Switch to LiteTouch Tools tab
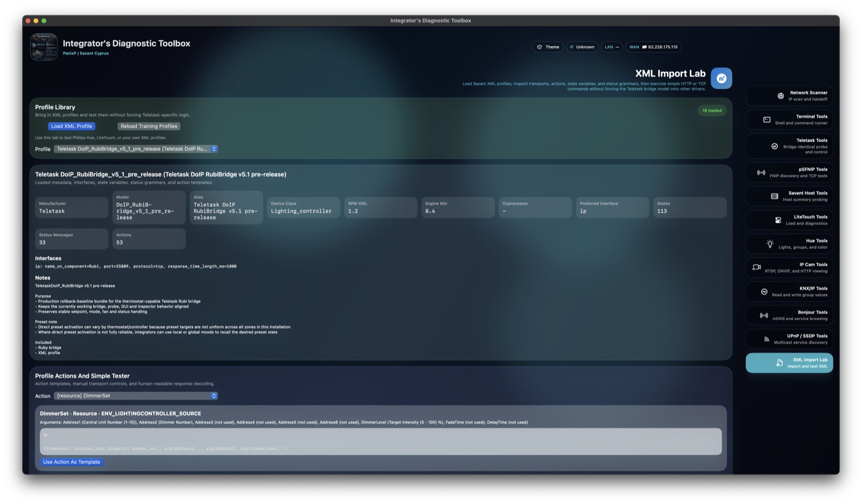 [789, 220]
